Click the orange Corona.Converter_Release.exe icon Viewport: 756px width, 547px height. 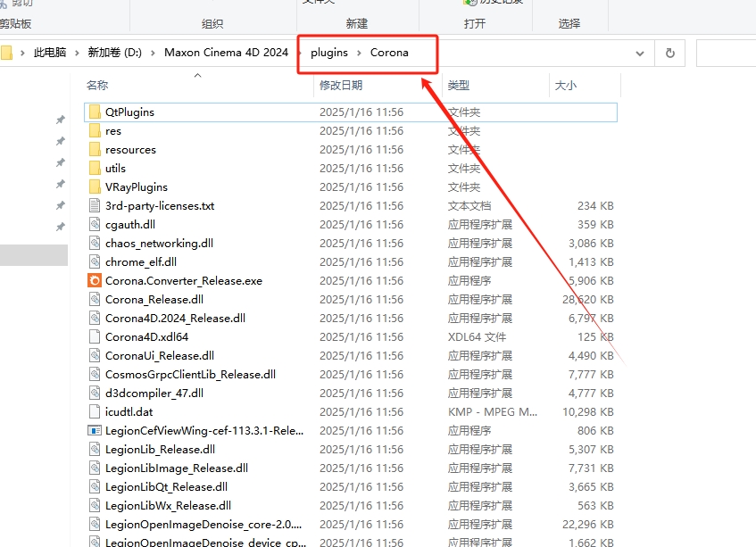[x=95, y=280]
